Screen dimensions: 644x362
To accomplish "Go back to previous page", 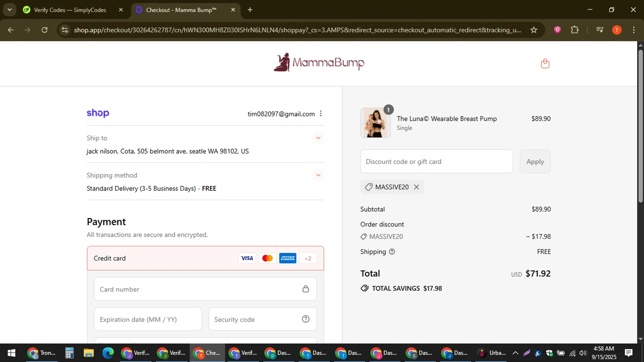I will [11, 30].
